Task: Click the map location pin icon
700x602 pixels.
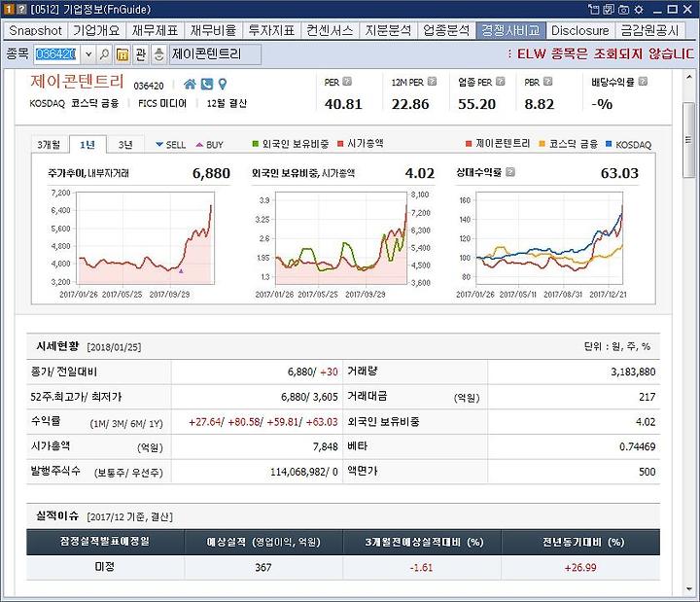Action: point(223,84)
